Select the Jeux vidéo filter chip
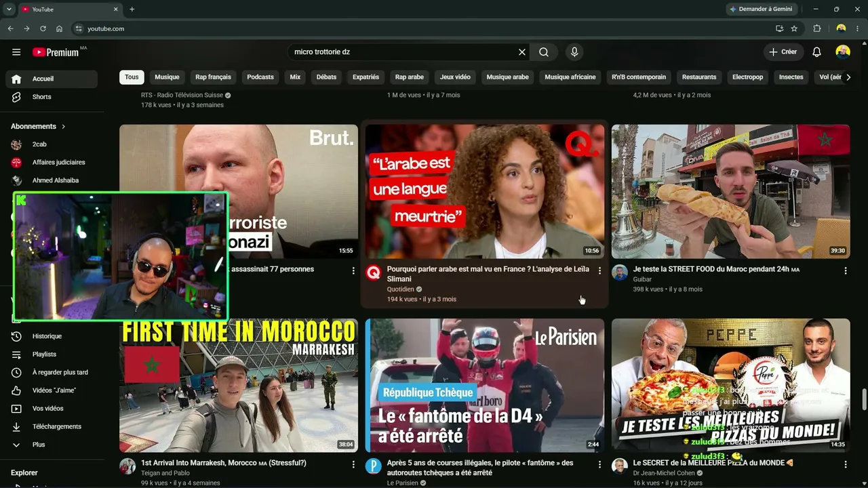Image resolution: width=868 pixels, height=488 pixels. pyautogui.click(x=455, y=77)
